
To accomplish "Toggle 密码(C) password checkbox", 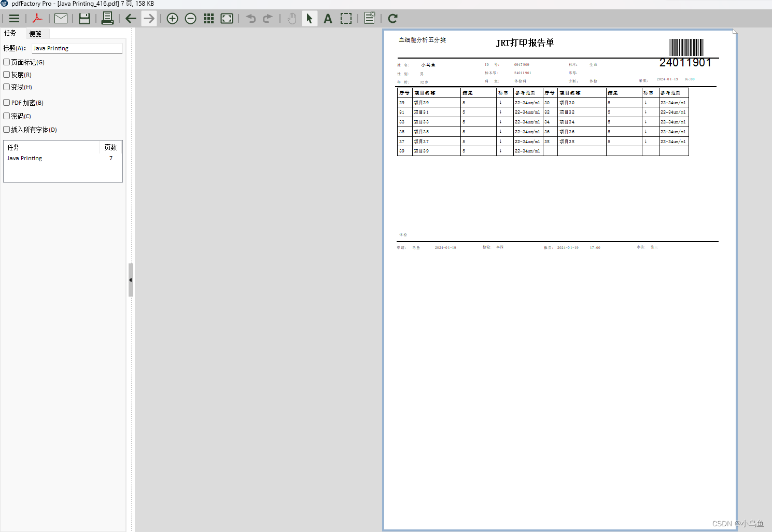I will pos(7,116).
